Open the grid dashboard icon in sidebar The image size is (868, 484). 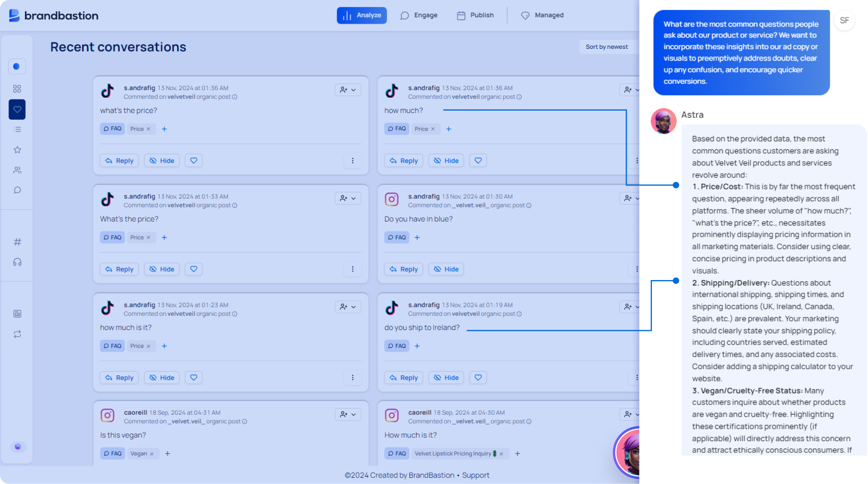coord(17,89)
